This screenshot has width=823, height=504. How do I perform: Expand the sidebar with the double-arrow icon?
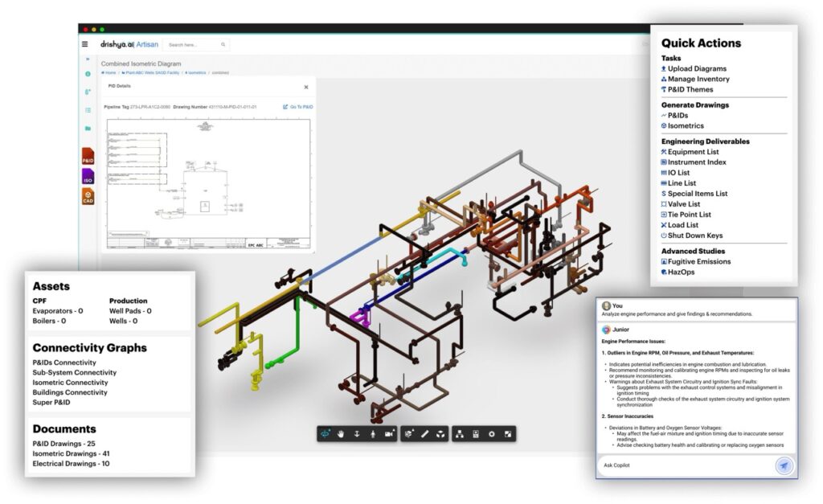(x=88, y=59)
